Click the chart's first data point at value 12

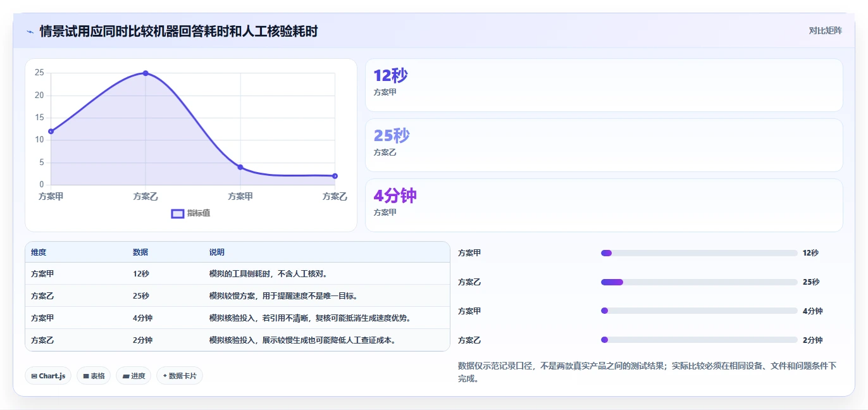[x=51, y=132]
